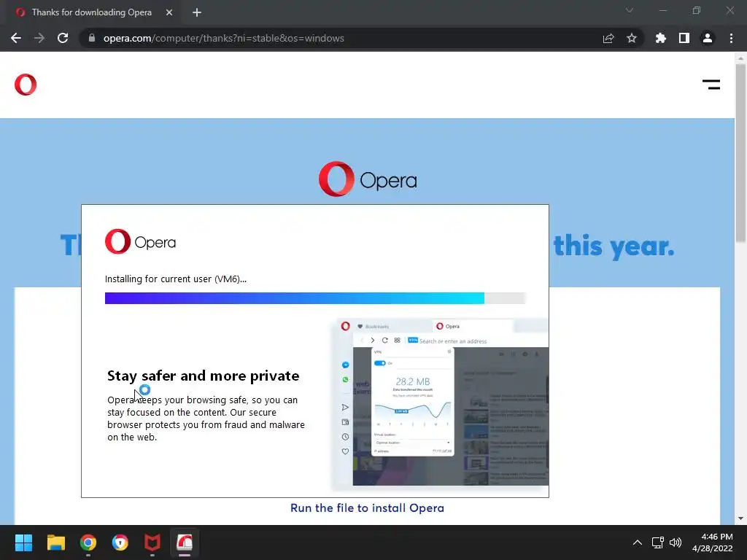Viewport: 747px width, 560px height.
Task: Click the Opera logo in the installer window
Action: click(x=140, y=241)
